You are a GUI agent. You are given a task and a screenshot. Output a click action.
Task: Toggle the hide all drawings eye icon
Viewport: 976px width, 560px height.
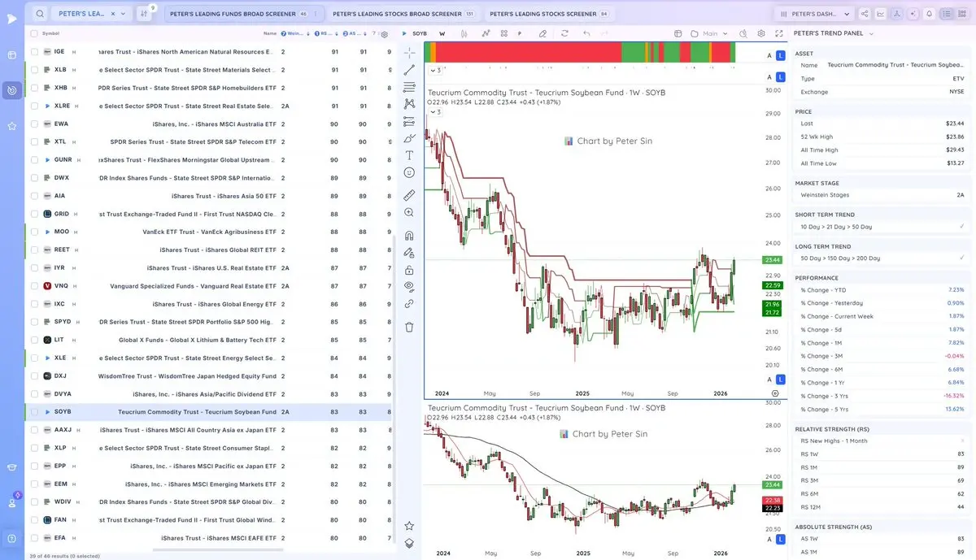[409, 286]
